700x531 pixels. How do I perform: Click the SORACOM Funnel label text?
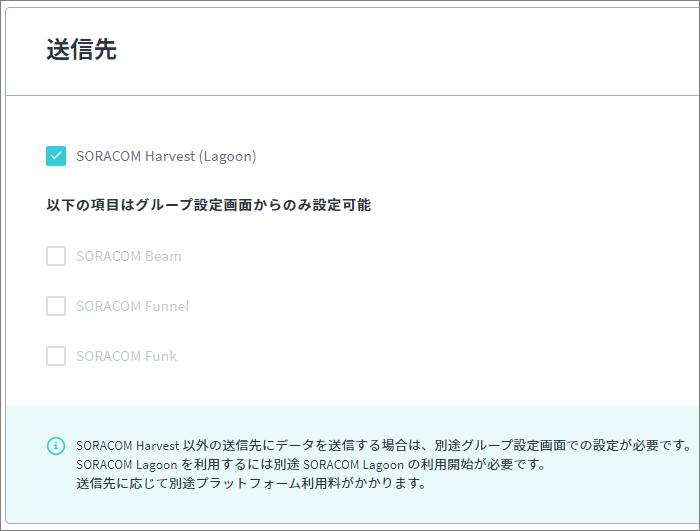point(133,306)
